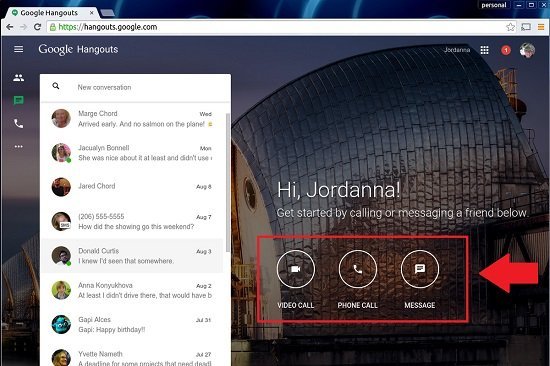
Task: Open the account profile picture
Action: (x=527, y=50)
